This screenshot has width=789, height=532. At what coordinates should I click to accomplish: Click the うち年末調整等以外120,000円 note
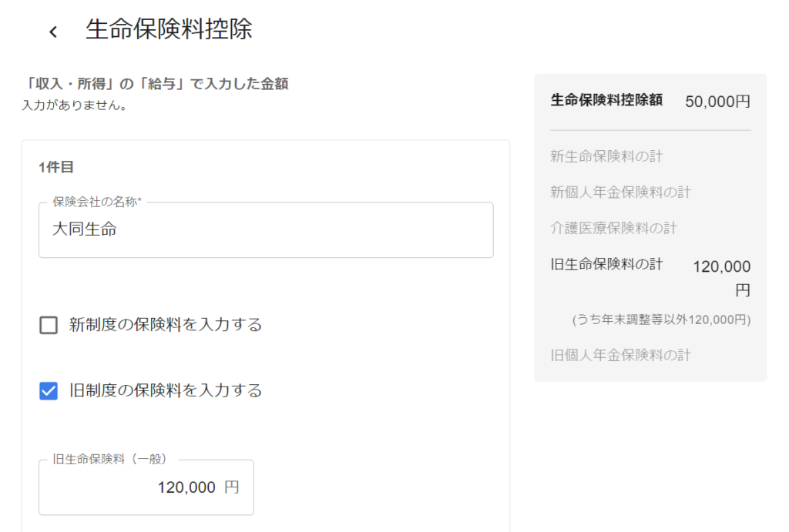661,320
